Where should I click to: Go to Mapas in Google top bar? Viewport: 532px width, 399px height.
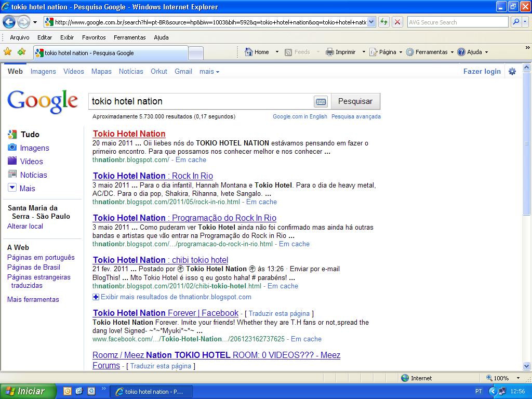pos(101,71)
